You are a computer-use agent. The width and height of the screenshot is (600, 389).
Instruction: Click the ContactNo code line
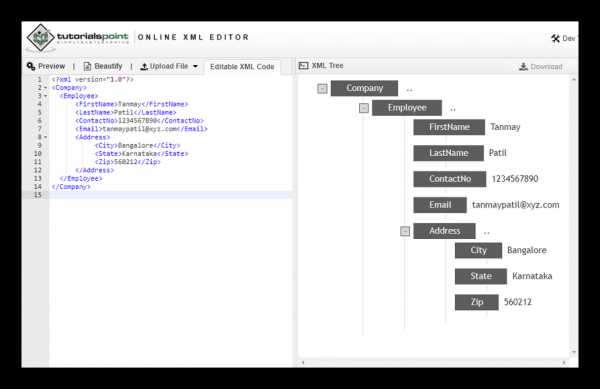(139, 120)
